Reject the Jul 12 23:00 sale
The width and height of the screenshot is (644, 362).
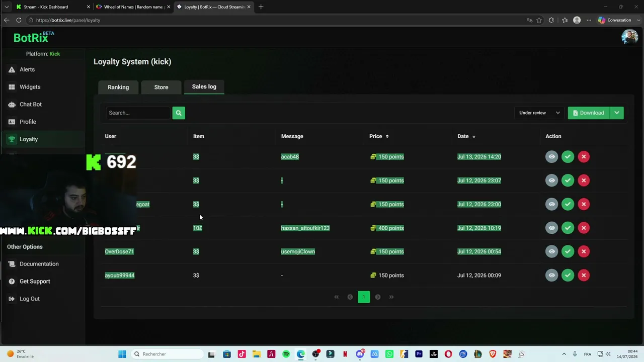pyautogui.click(x=584, y=204)
